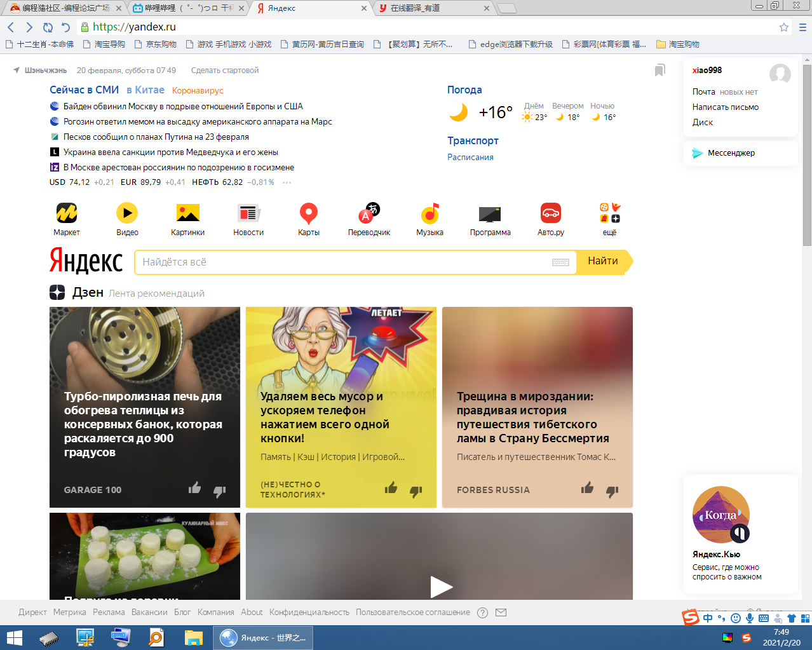The image size is (812, 650).
Task: Click the undo/restore arrow in browser toolbar
Action: [x=65, y=27]
